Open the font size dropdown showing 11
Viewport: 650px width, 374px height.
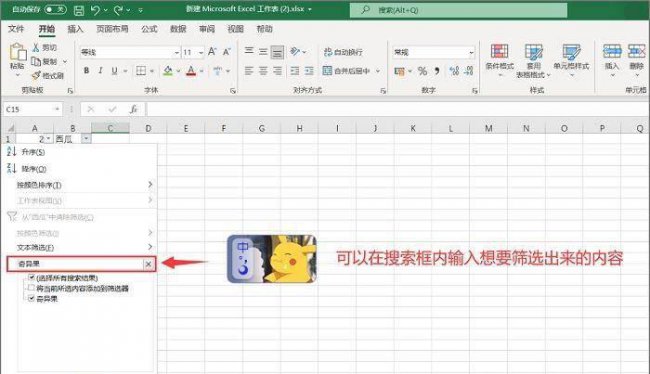201,53
